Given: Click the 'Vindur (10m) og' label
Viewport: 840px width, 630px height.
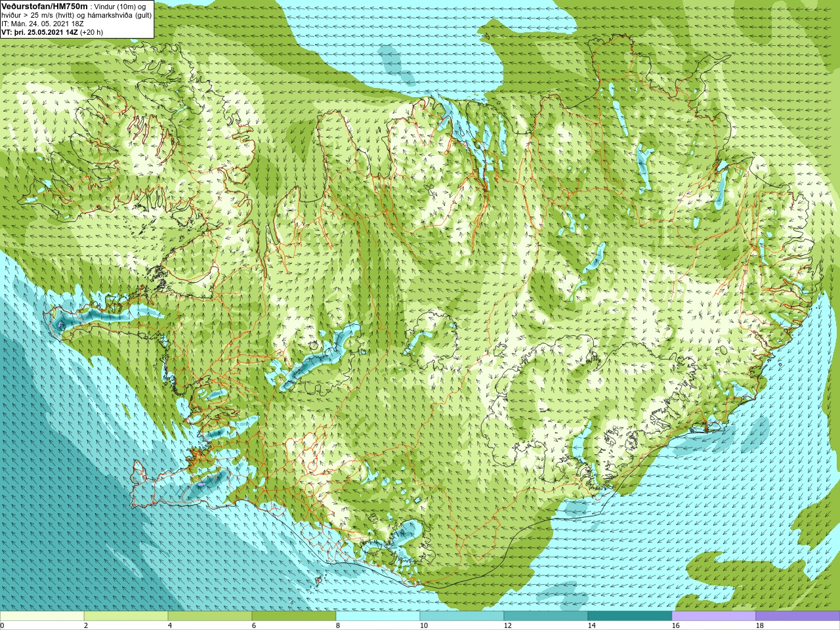Looking at the screenshot, I should coord(120,7).
